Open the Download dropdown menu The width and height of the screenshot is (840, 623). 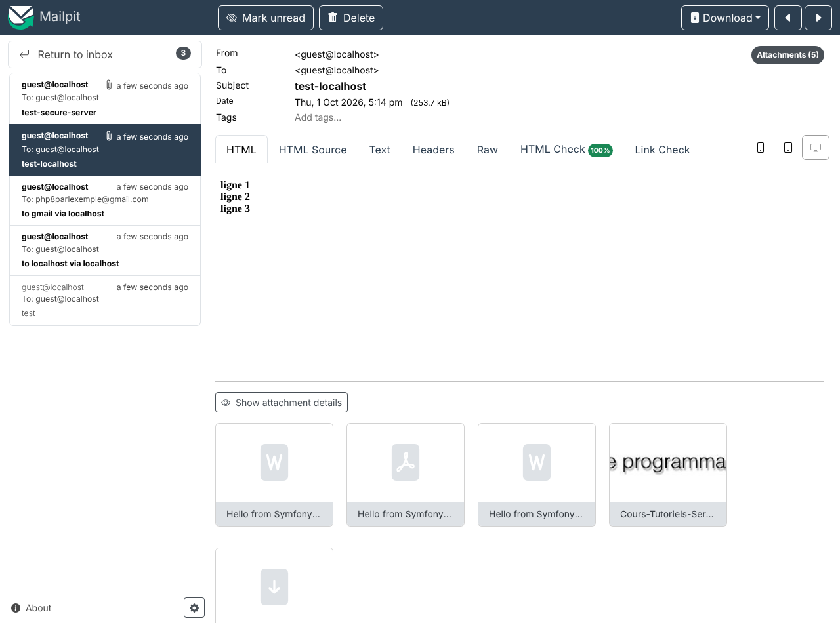click(x=725, y=18)
